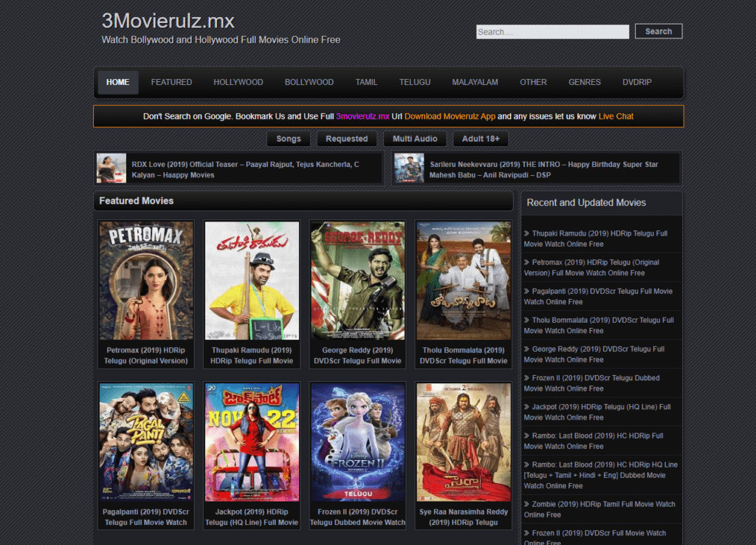
Task: Open the Sye Raa Narasimha Reddy poster
Action: point(464,442)
